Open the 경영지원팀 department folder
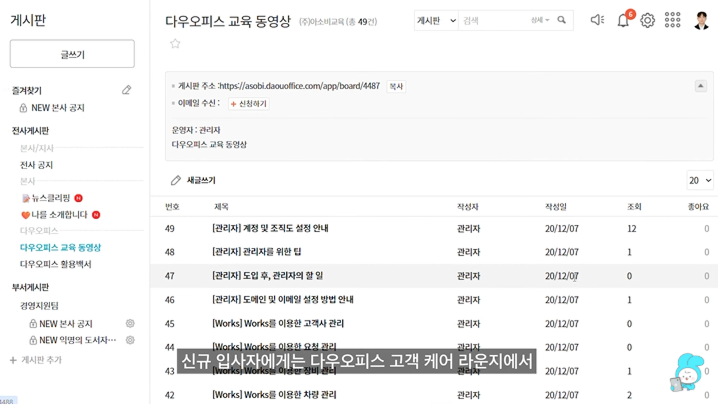This screenshot has height=406, width=718. [x=39, y=306]
